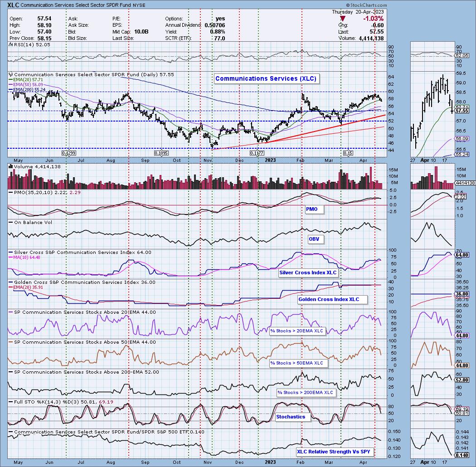Click the 0.1299 label under the price chart

68,153
